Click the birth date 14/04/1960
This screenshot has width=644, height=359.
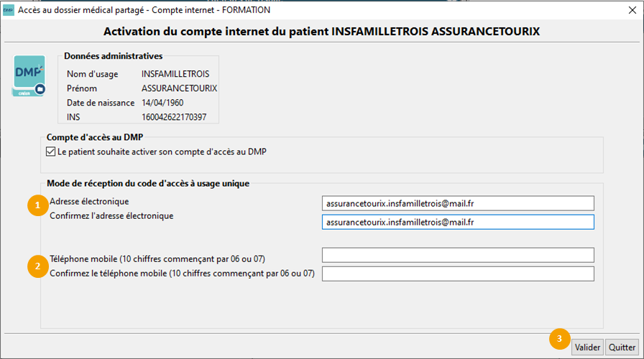pyautogui.click(x=162, y=103)
